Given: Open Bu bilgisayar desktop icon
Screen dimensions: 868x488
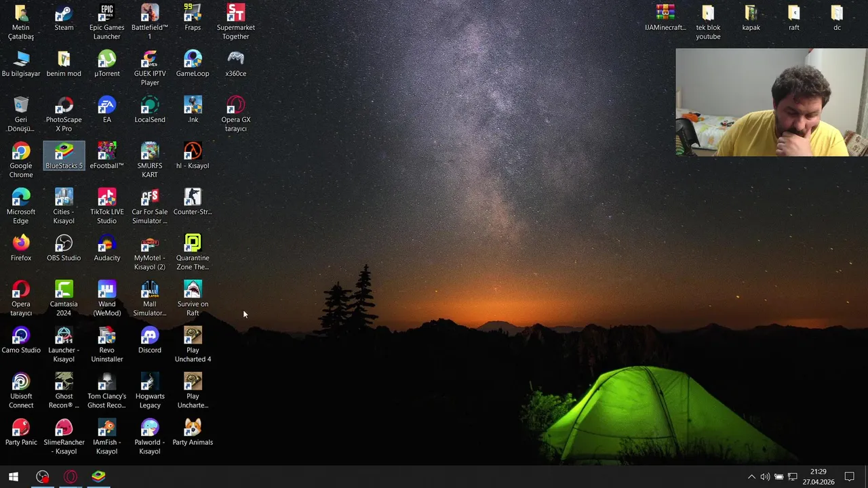Looking at the screenshot, I should [x=21, y=64].
